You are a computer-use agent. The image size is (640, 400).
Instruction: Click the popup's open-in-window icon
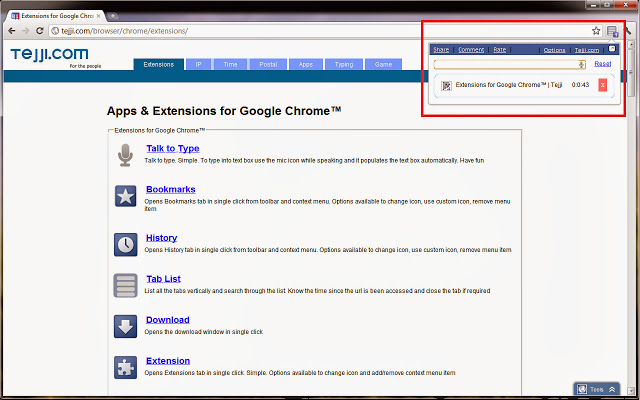point(612,49)
